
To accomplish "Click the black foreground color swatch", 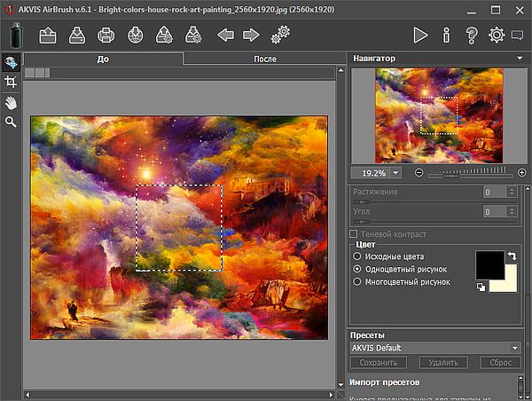I will coord(489,263).
